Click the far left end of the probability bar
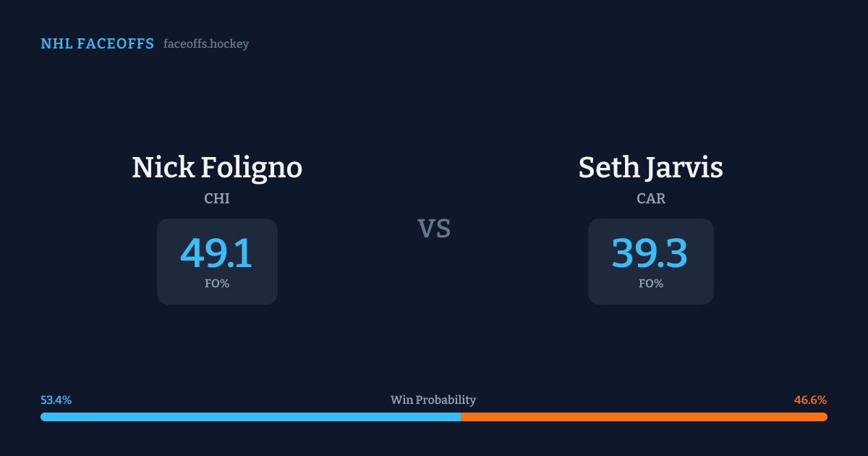This screenshot has width=868, height=456. pos(43,417)
